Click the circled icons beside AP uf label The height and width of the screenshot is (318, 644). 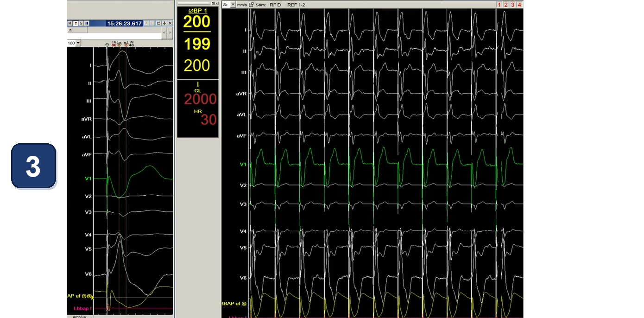point(87,296)
